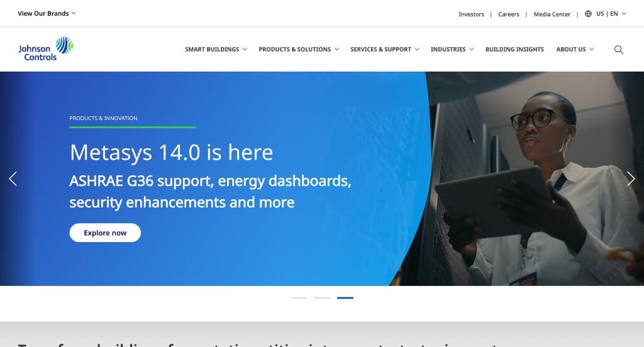Open the Careers link
Viewport: 644px width, 347px height.
pyautogui.click(x=508, y=14)
